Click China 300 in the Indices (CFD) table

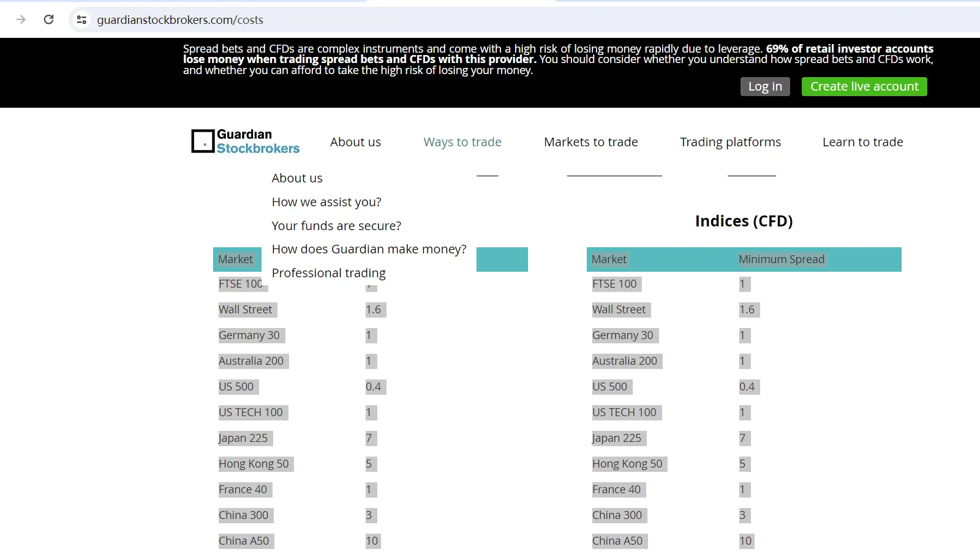617,515
